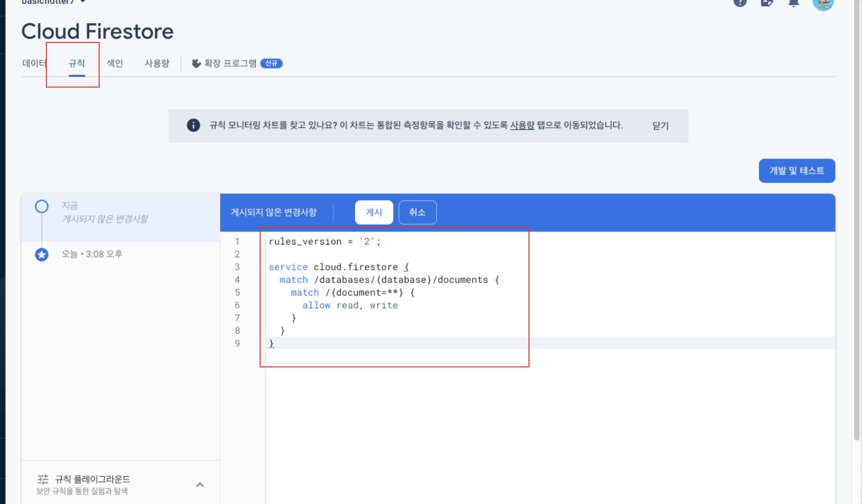
Task: Switch to the 색인 tab
Action: click(x=115, y=63)
